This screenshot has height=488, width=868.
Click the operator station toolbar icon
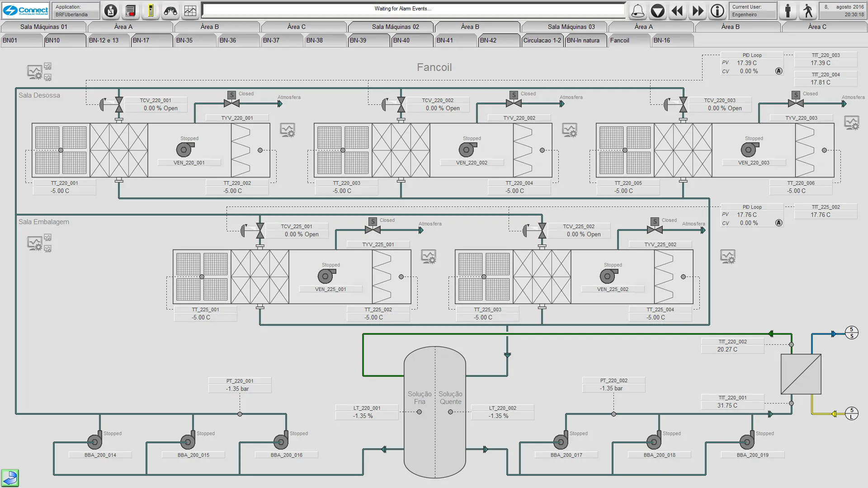tap(111, 11)
